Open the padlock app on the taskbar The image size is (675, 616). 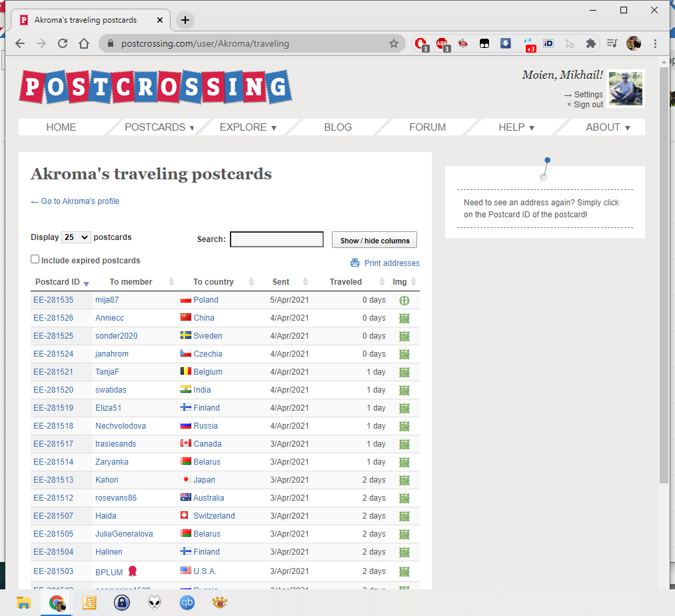pos(122,603)
